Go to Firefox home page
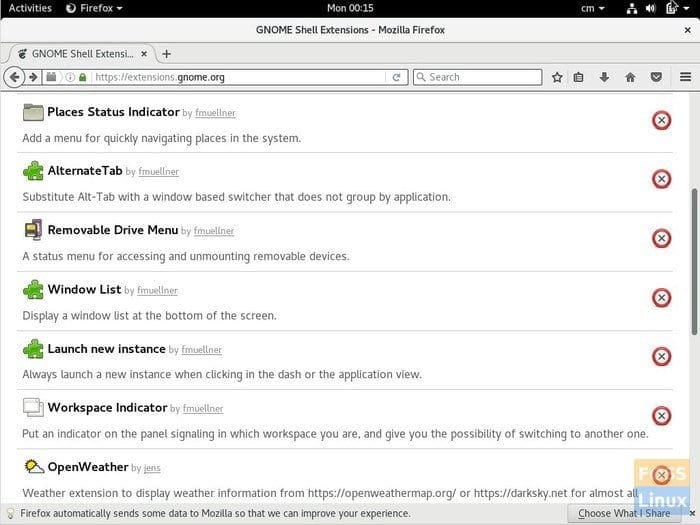The height and width of the screenshot is (525, 700). coord(630,77)
